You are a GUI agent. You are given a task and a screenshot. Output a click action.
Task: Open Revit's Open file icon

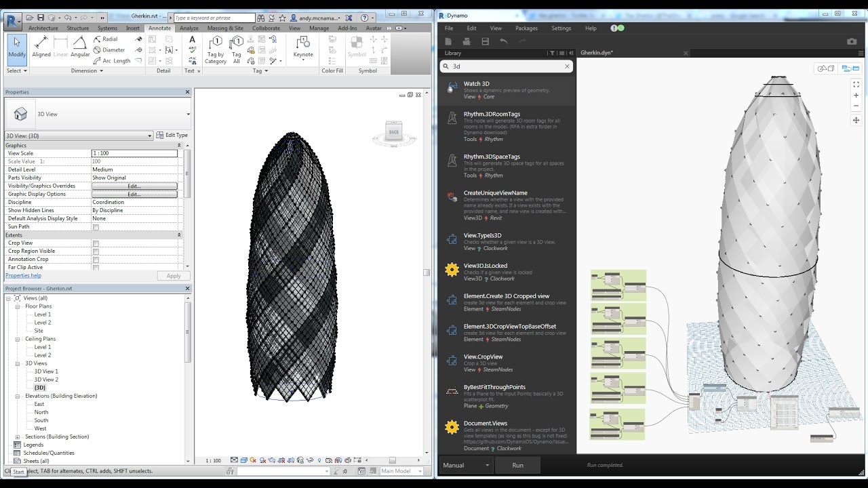pos(31,18)
